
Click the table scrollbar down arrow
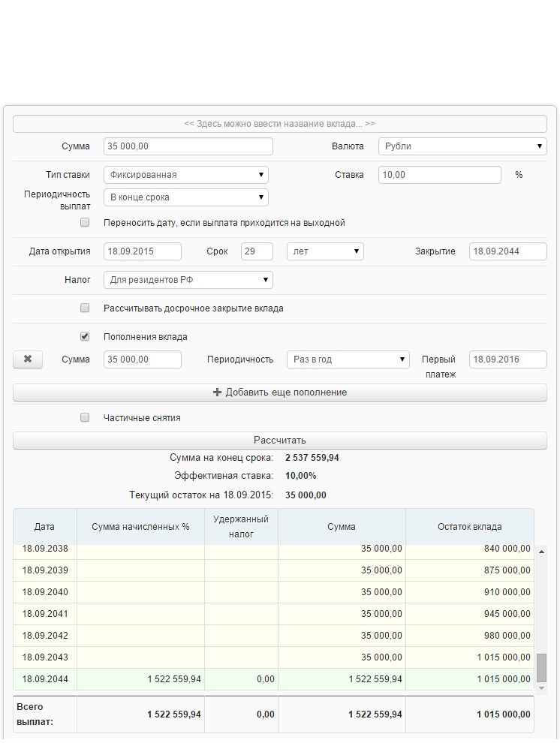pyautogui.click(x=541, y=688)
